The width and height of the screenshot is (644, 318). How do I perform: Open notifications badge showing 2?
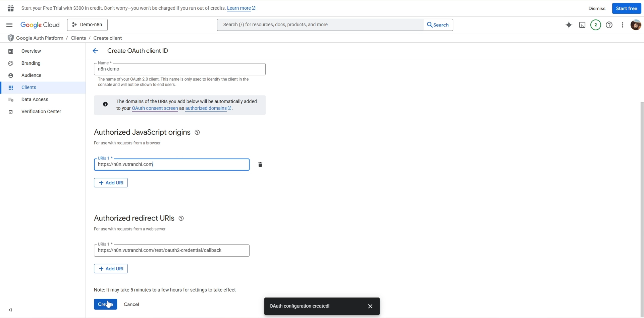click(596, 25)
